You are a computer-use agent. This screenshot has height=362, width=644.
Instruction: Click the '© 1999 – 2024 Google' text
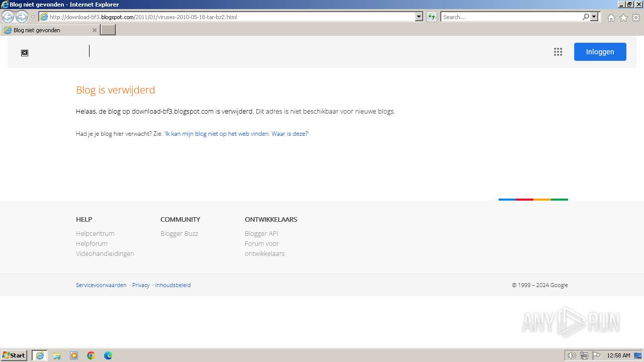tap(540, 285)
